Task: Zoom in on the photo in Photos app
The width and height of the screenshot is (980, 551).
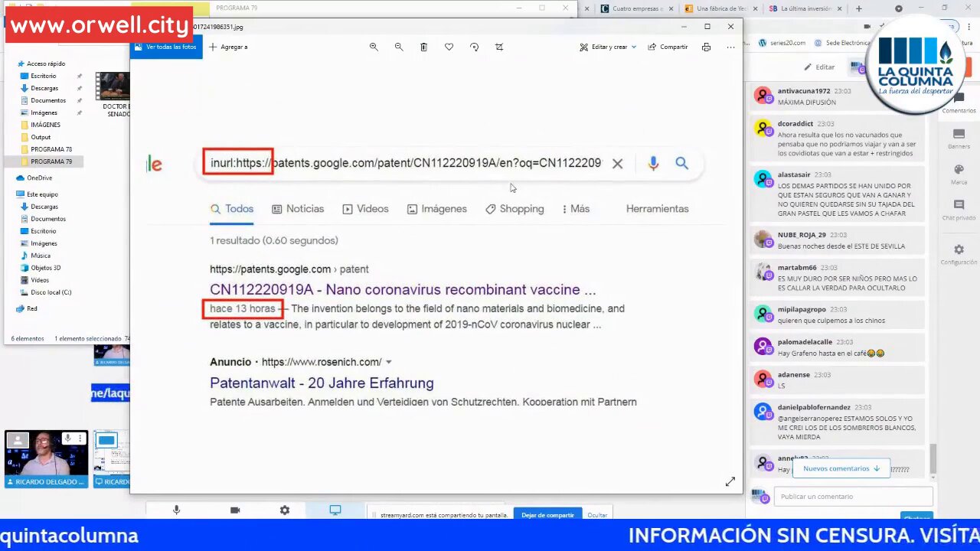Action: pos(374,47)
